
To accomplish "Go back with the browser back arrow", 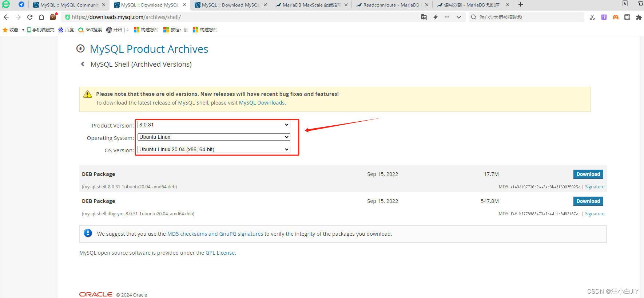I will pyautogui.click(x=6, y=17).
